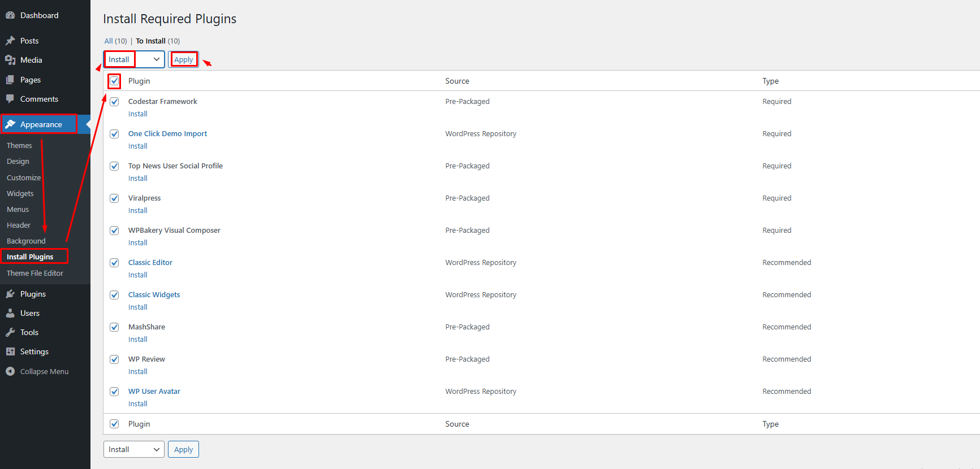Click the Tools wrench icon
980x469 pixels.
tap(10, 332)
